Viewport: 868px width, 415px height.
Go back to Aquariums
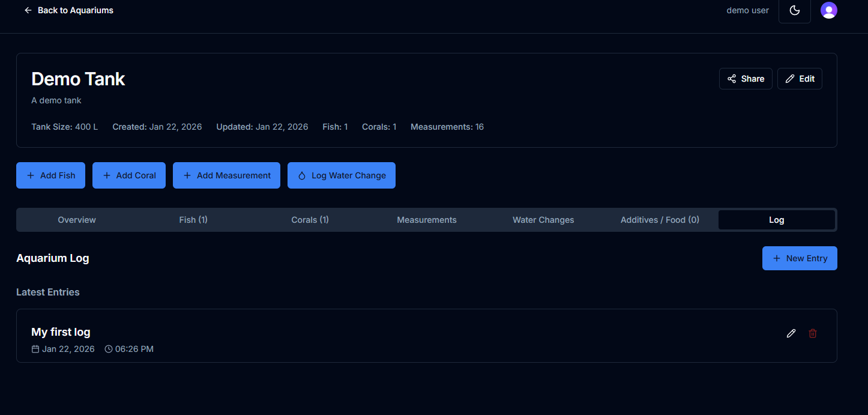tap(68, 10)
